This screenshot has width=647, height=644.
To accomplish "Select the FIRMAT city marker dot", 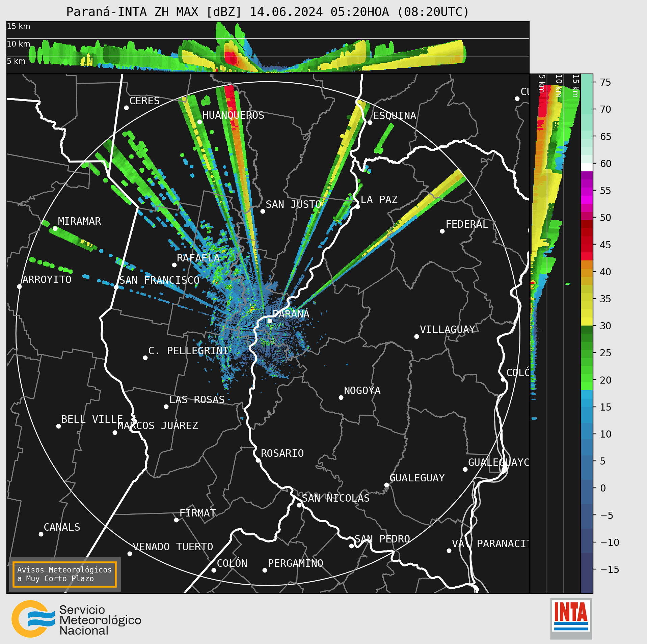I will [x=176, y=520].
